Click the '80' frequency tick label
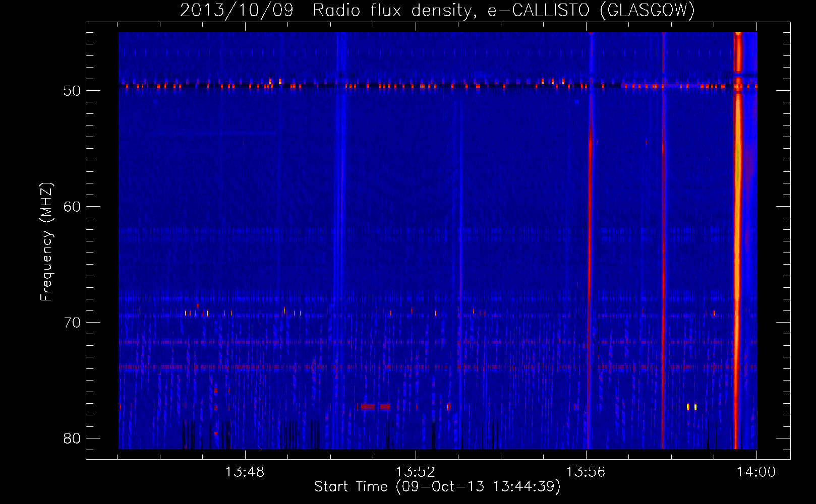Image resolution: width=816 pixels, height=504 pixels. (x=72, y=438)
